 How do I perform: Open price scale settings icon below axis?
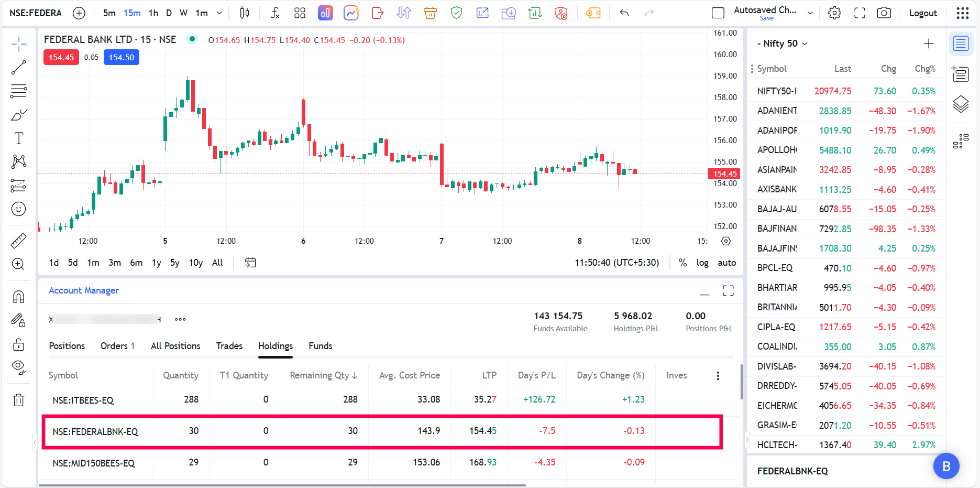(x=726, y=241)
